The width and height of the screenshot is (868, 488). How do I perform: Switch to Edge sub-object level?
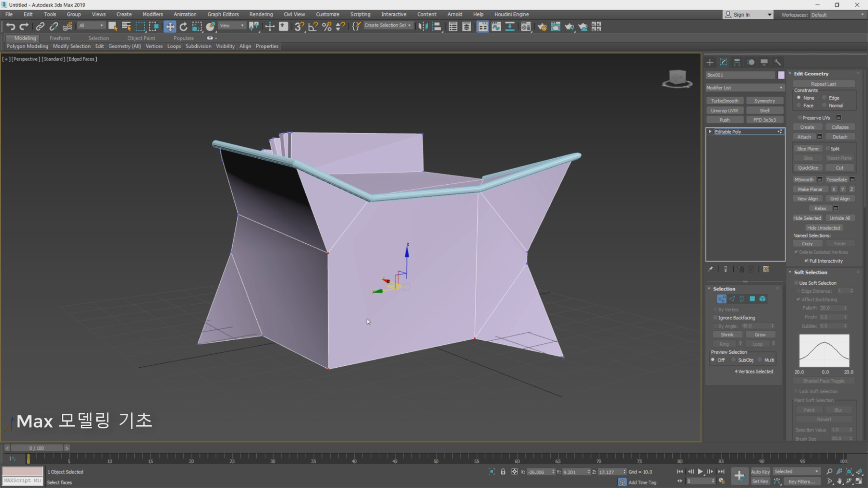coord(732,299)
